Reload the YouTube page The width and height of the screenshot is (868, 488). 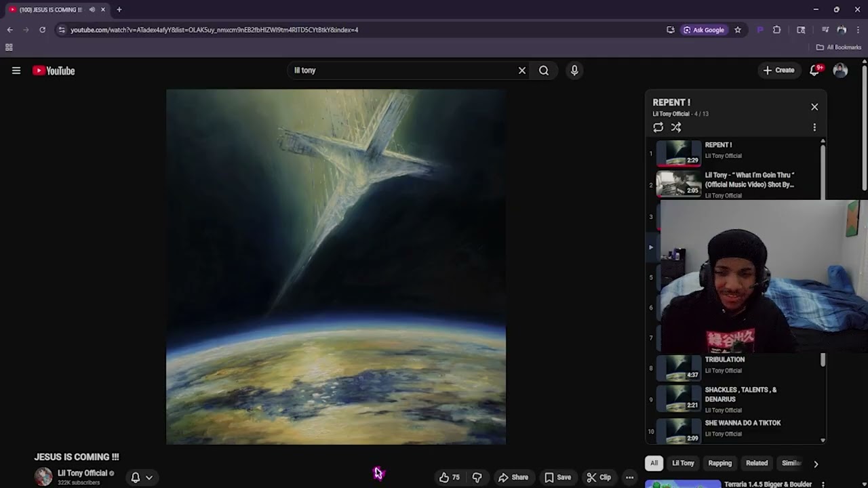click(42, 30)
